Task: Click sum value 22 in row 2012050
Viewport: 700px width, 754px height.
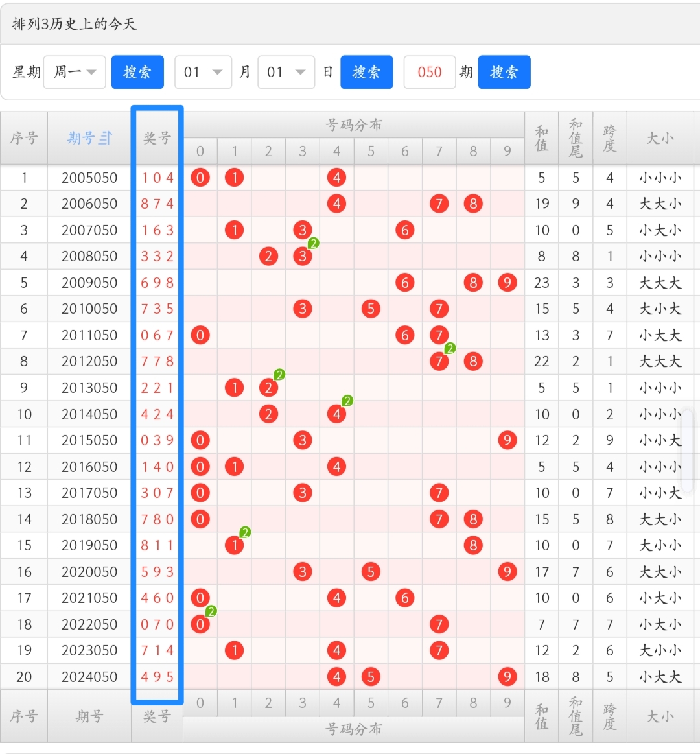Action: [542, 361]
